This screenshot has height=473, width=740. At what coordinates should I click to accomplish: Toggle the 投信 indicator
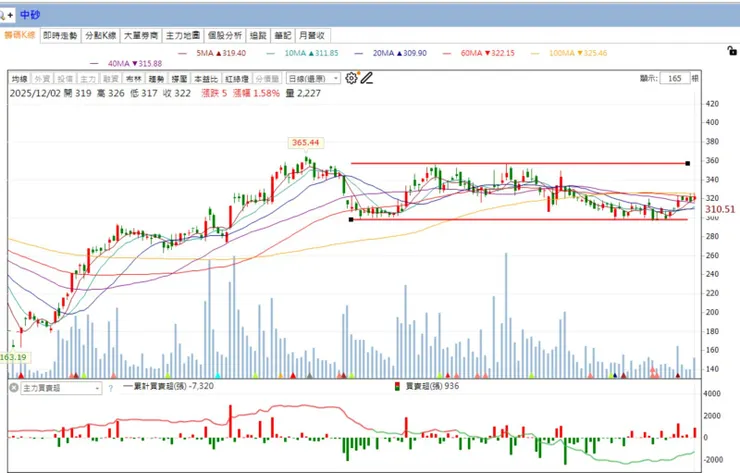click(65, 78)
